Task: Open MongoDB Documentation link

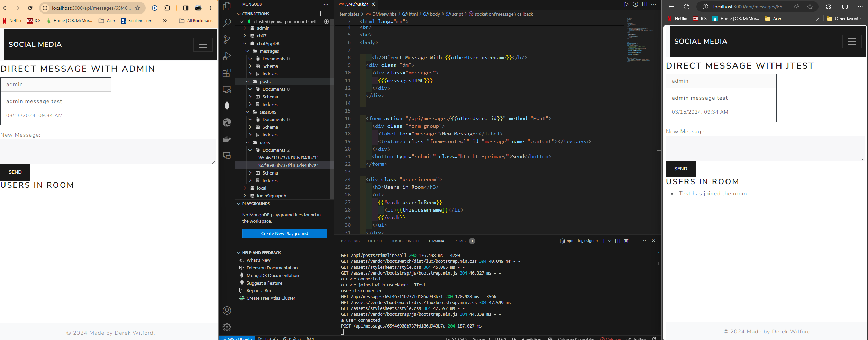Action: (x=273, y=275)
